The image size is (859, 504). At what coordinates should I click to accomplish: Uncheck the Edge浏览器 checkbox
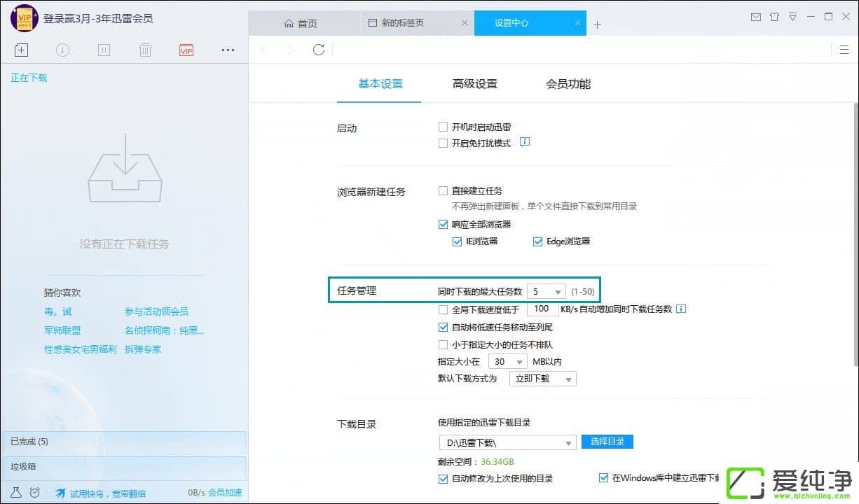pos(538,241)
